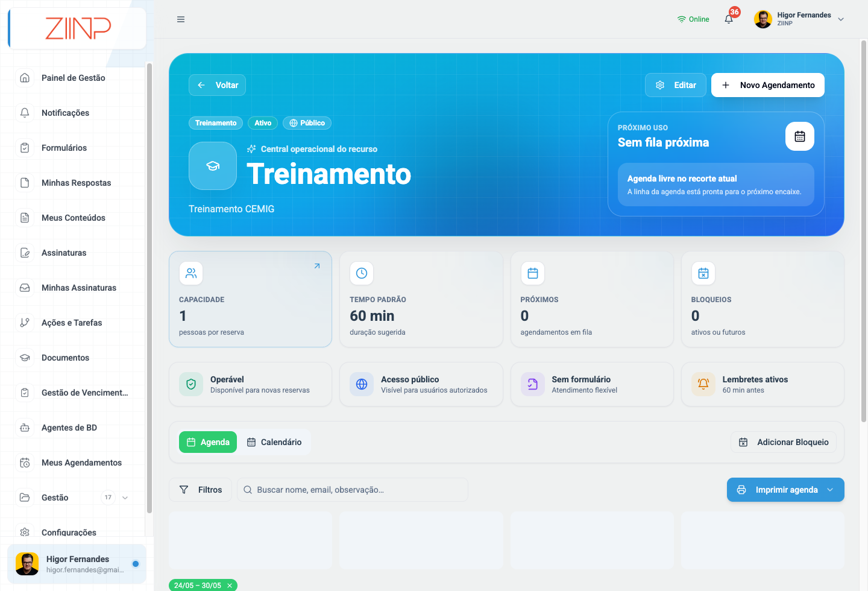The image size is (868, 591).
Task: Click Novo Agendamento button
Action: 768,85
